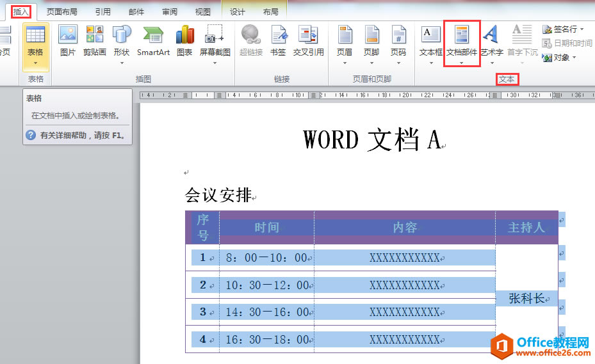Expand the 页脚 dropdown arrow

(x=371, y=63)
